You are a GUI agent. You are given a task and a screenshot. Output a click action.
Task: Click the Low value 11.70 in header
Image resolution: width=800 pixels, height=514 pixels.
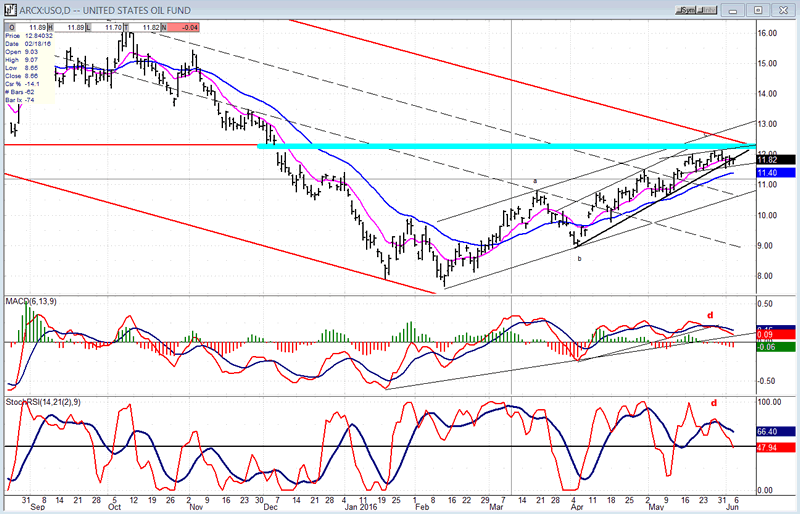[x=111, y=27]
